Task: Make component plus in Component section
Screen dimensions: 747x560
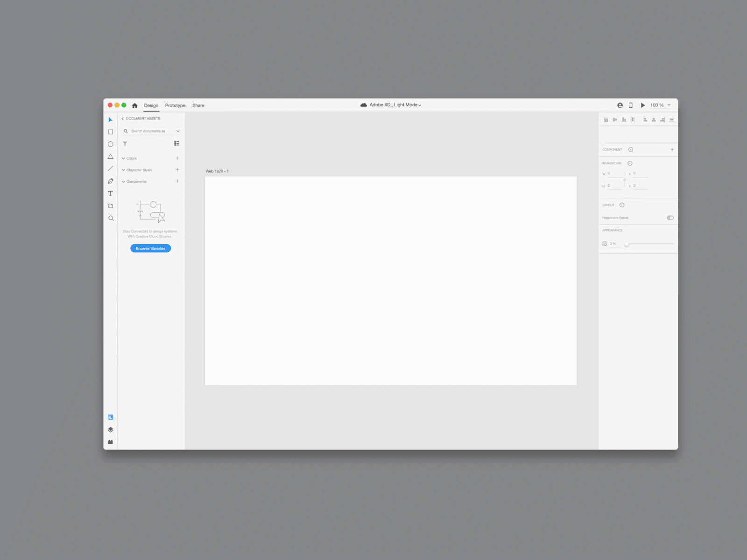Action: click(x=672, y=150)
